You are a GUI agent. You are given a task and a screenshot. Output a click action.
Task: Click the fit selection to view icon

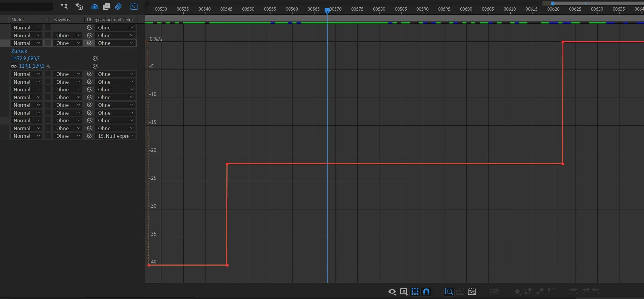pos(460,292)
